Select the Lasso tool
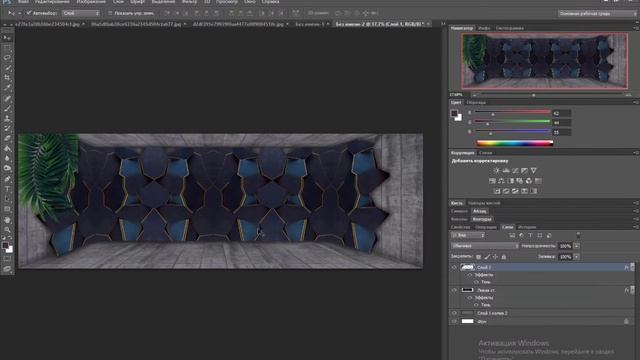Screen dimensions: 640x360 pos(7,58)
